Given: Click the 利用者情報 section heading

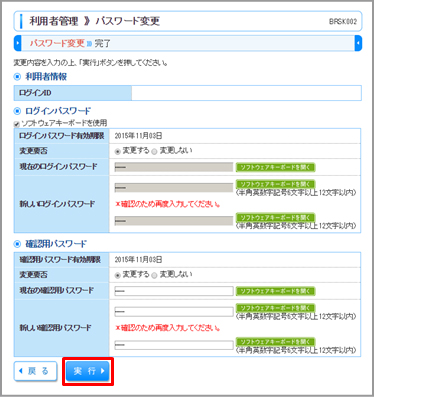Looking at the screenshot, I should click(46, 77).
